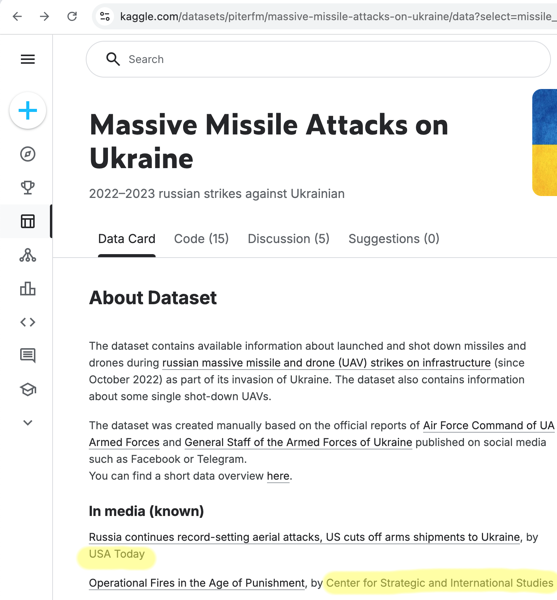The width and height of the screenshot is (557, 600).
Task: Open the Benchmarks bar chart icon
Action: [x=28, y=289]
